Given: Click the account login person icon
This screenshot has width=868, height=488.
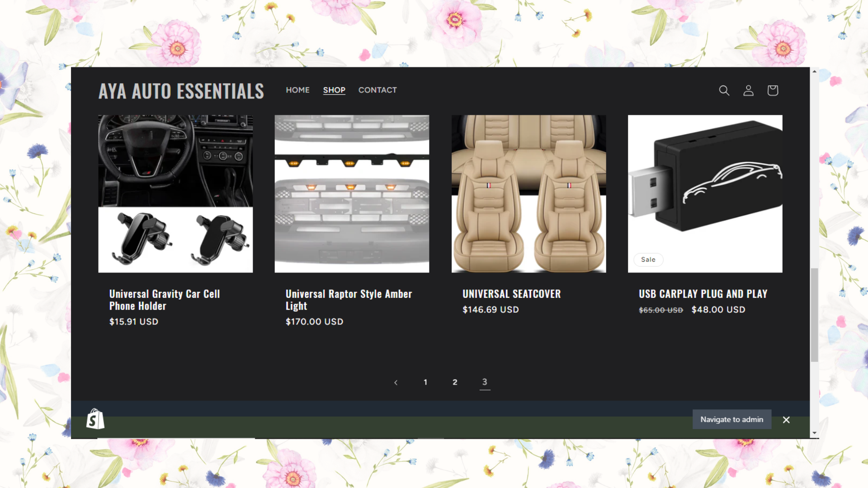Looking at the screenshot, I should pos(748,90).
